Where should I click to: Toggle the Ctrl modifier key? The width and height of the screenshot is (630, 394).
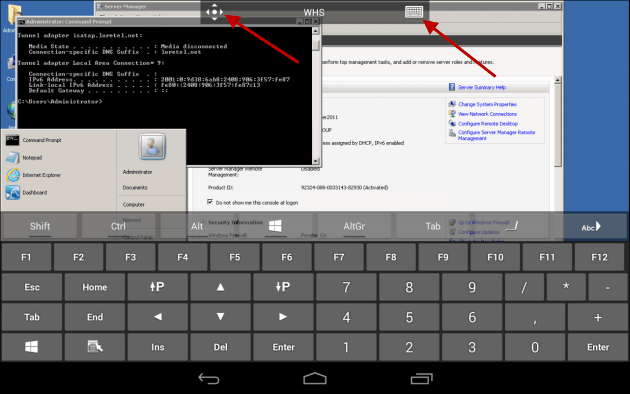(118, 226)
